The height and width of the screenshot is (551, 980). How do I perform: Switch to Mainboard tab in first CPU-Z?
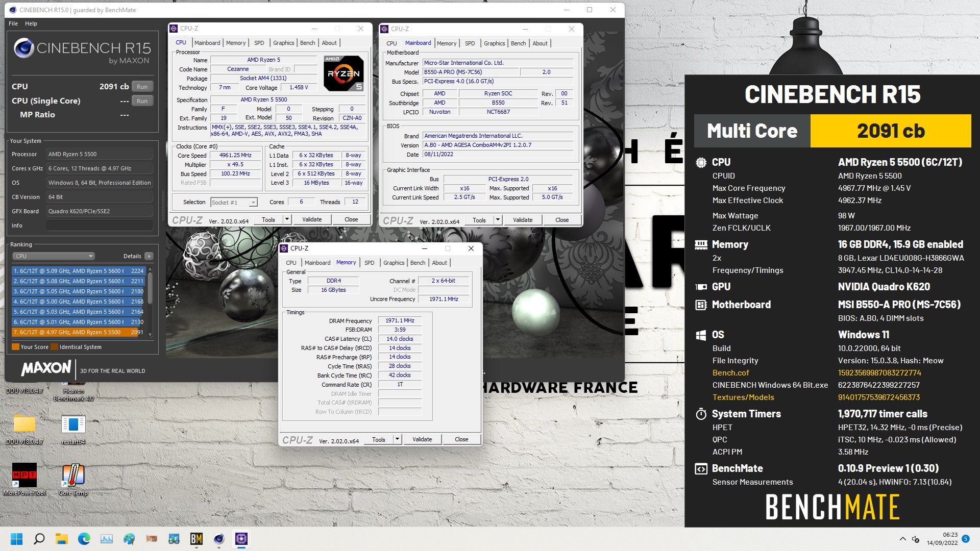207,43
